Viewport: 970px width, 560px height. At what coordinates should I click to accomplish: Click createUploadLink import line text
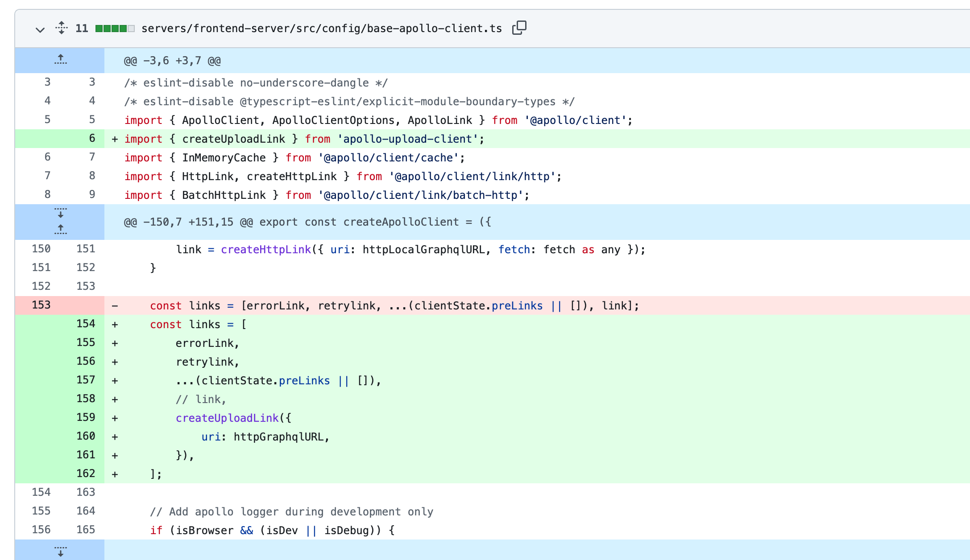coord(304,139)
